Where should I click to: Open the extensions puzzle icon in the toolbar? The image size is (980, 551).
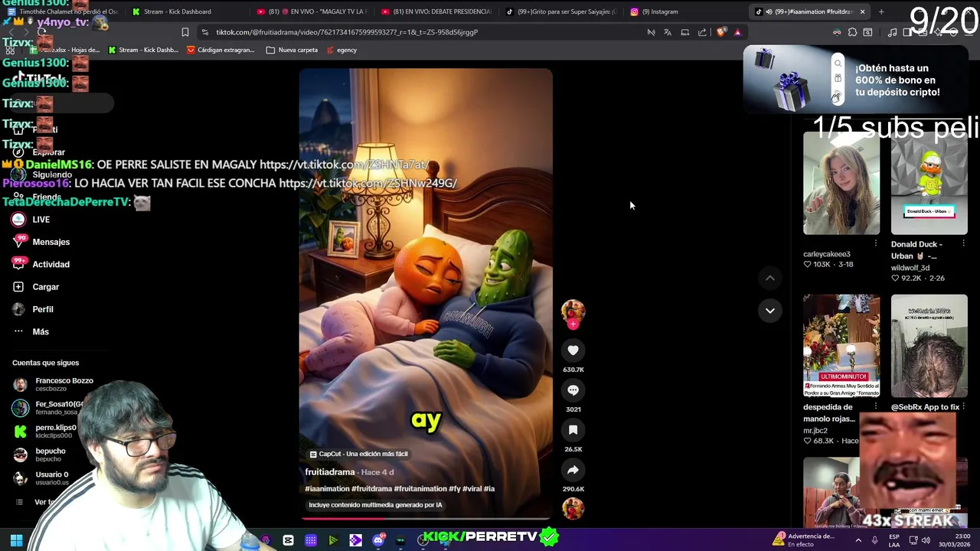852,32
